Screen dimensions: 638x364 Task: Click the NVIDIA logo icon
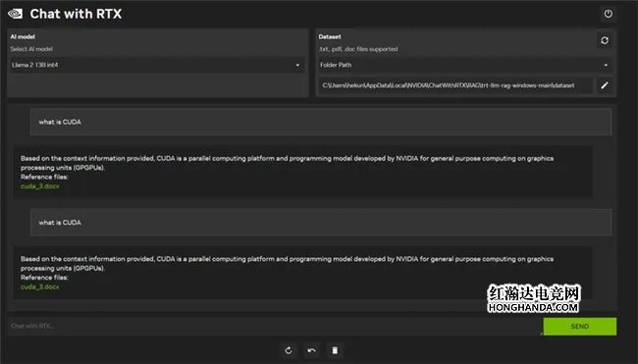16,14
